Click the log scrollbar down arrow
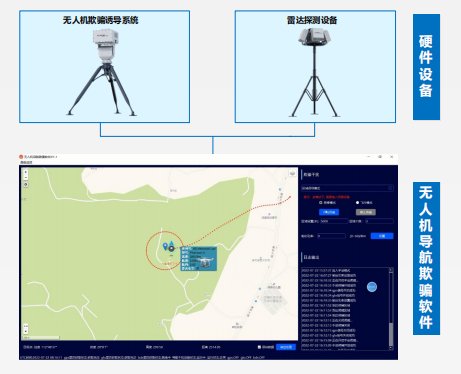 tap(391, 348)
